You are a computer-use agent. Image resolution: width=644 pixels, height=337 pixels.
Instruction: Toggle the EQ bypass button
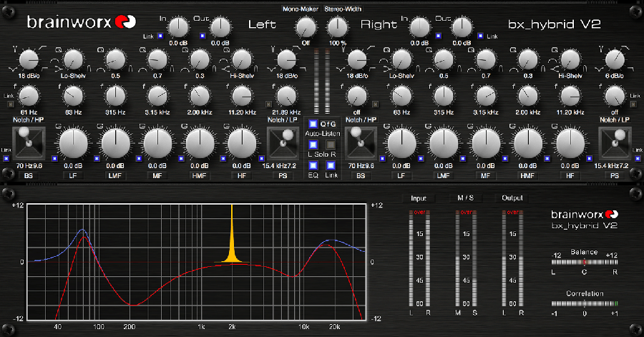[x=312, y=166]
